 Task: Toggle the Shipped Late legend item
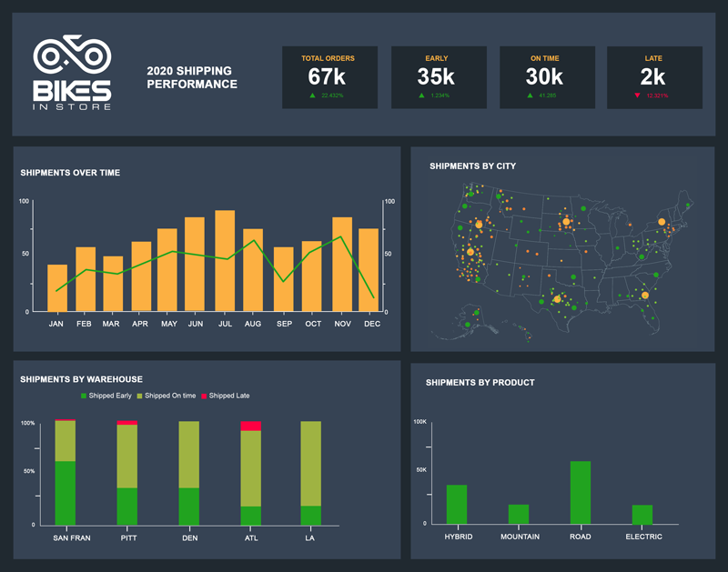(x=228, y=396)
